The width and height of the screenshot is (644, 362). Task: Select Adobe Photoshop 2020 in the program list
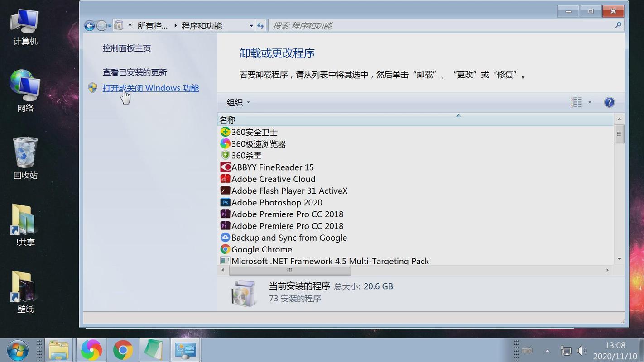point(276,202)
